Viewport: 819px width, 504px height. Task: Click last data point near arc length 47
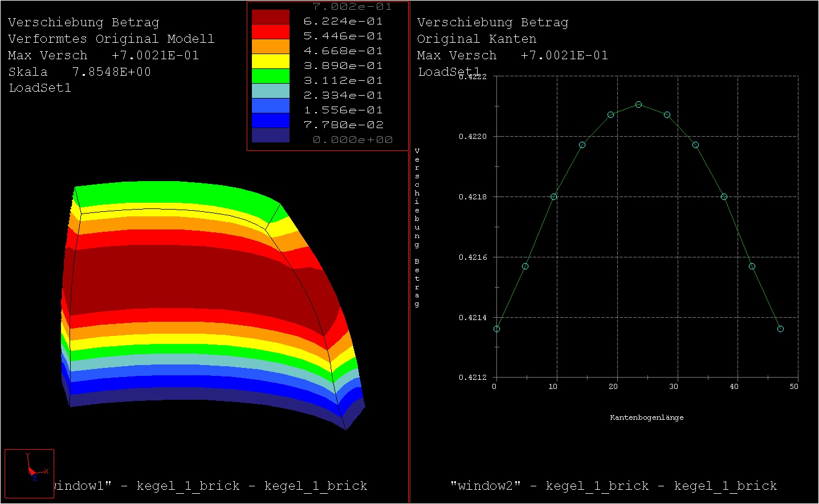[780, 329]
